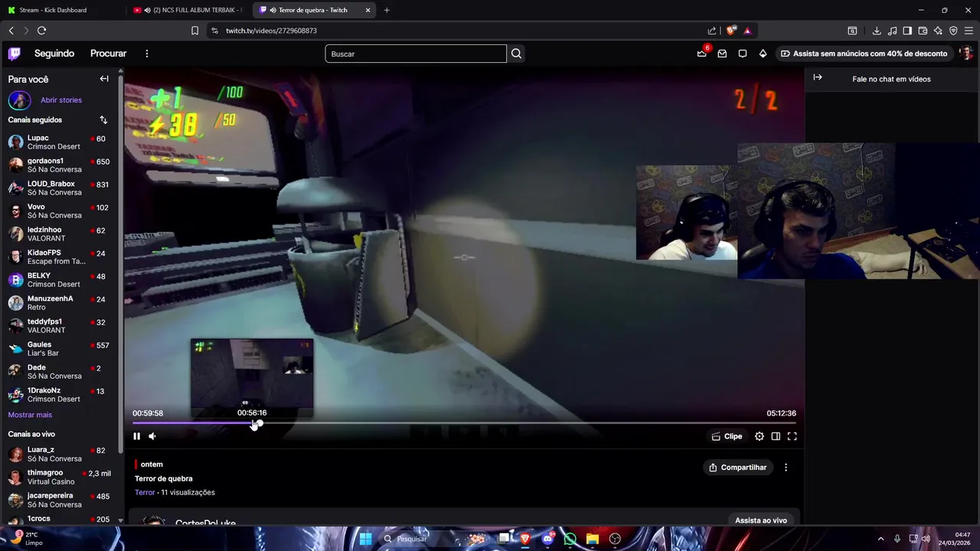
Task: Open the tab search icon in toolbar
Action: coord(852,31)
